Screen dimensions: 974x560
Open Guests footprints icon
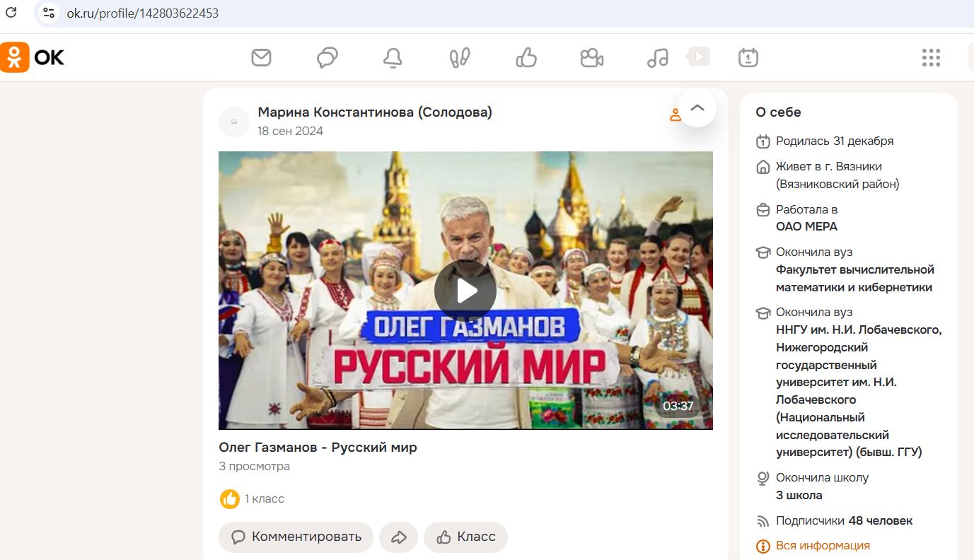click(460, 58)
